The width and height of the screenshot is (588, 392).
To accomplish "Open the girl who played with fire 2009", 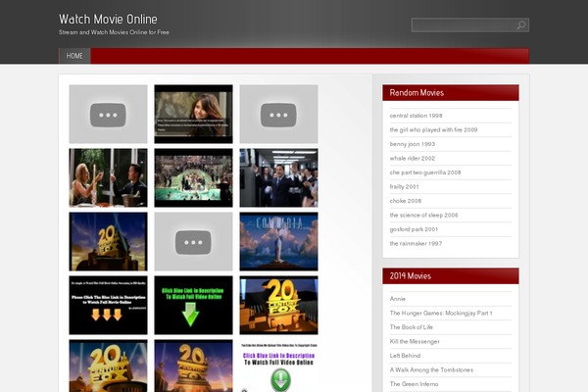I will 433,129.
